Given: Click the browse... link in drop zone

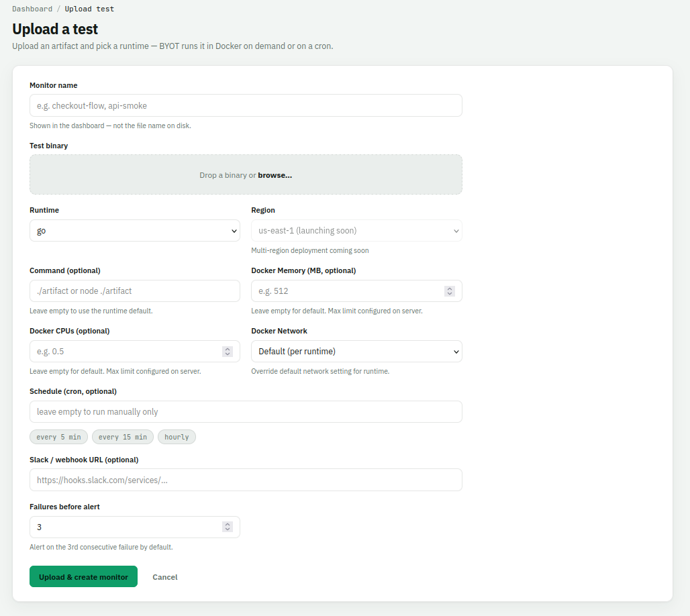Looking at the screenshot, I should click(x=275, y=175).
